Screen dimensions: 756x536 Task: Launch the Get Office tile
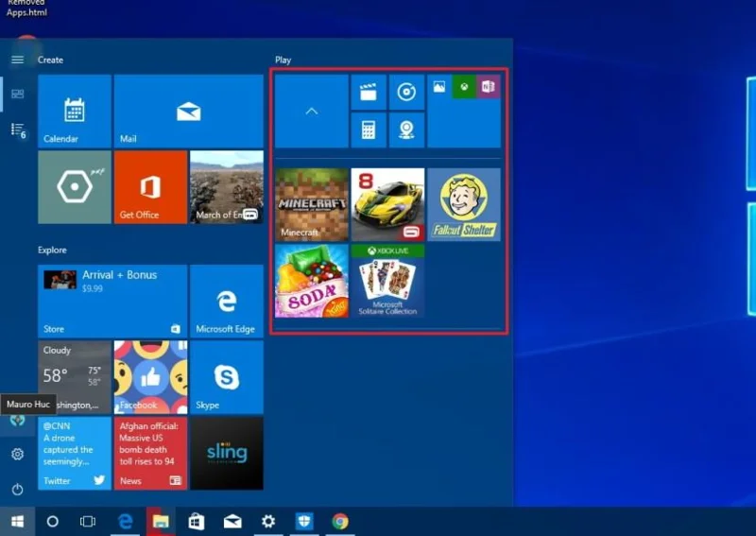[x=150, y=187]
